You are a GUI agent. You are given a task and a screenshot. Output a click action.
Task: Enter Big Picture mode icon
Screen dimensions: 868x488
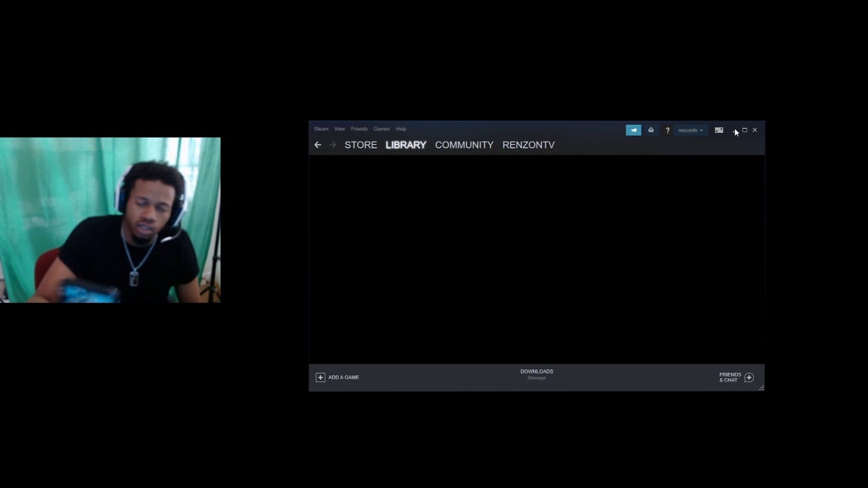[x=719, y=130]
